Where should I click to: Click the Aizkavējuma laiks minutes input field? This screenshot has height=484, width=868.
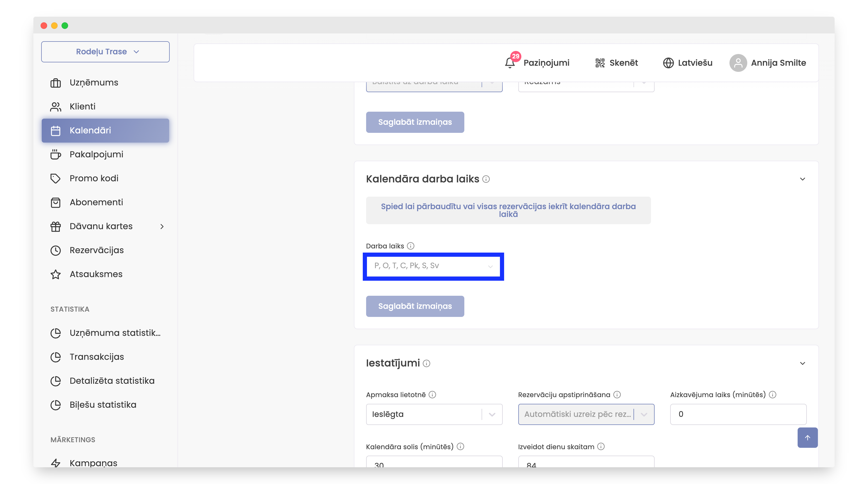(x=738, y=414)
